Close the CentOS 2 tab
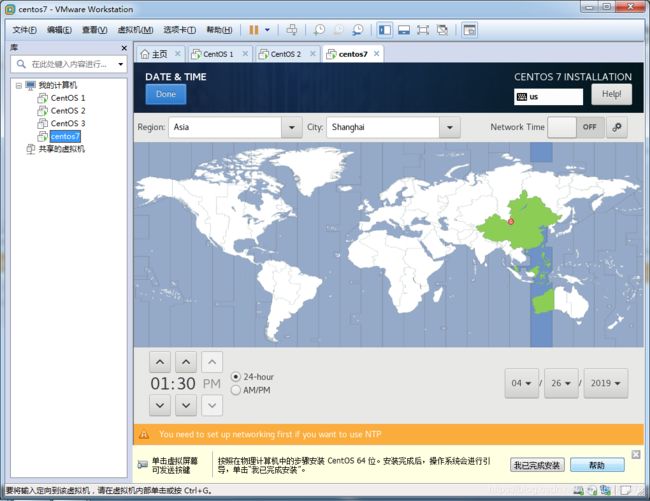Image resolution: width=650 pixels, height=501 pixels. (313, 53)
